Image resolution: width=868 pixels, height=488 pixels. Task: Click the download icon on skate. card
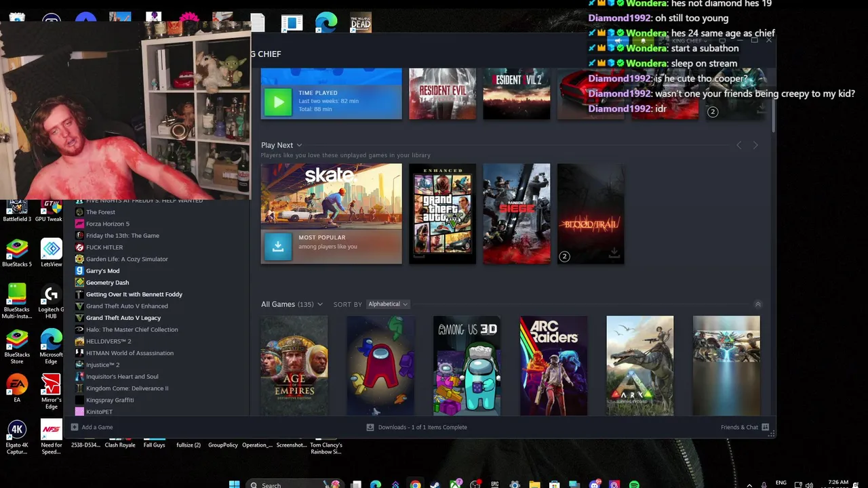(277, 247)
